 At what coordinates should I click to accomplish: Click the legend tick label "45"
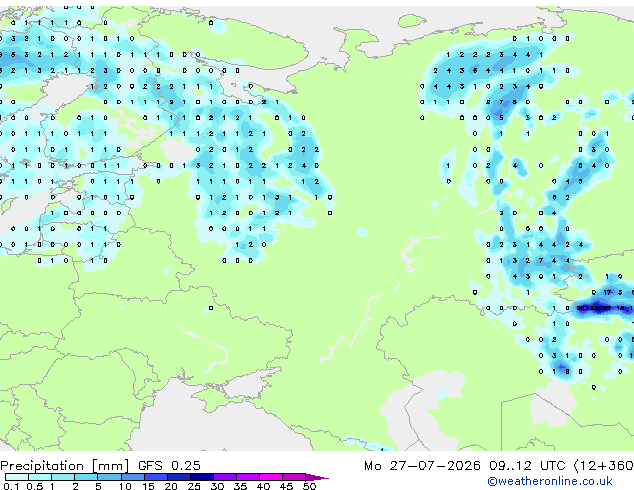pyautogui.click(x=286, y=486)
